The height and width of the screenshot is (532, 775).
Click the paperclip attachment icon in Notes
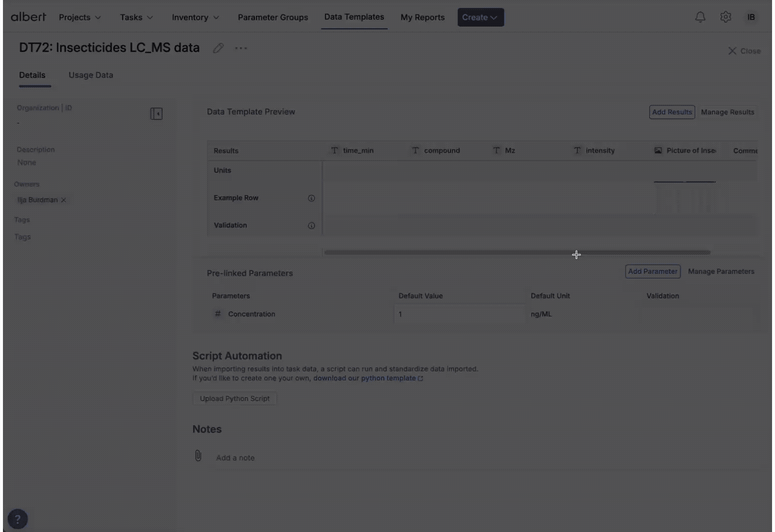(x=198, y=456)
